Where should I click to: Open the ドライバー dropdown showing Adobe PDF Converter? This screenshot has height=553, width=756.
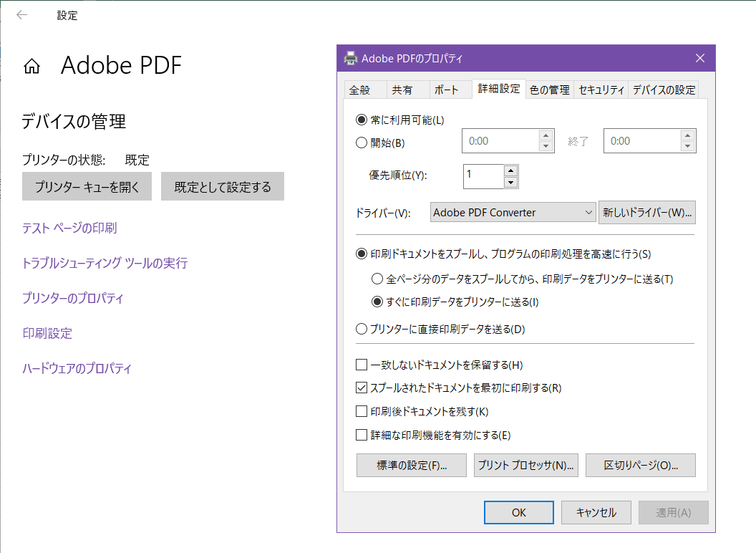click(x=513, y=212)
